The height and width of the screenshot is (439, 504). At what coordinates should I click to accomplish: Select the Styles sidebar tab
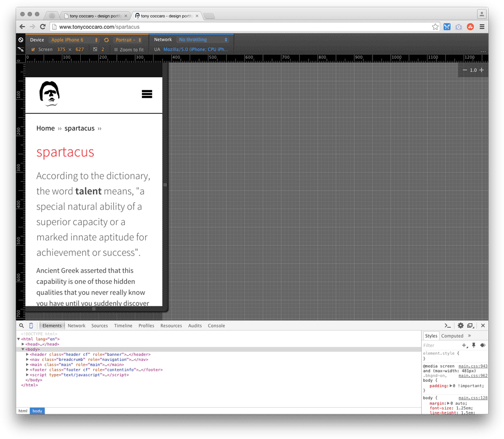431,336
